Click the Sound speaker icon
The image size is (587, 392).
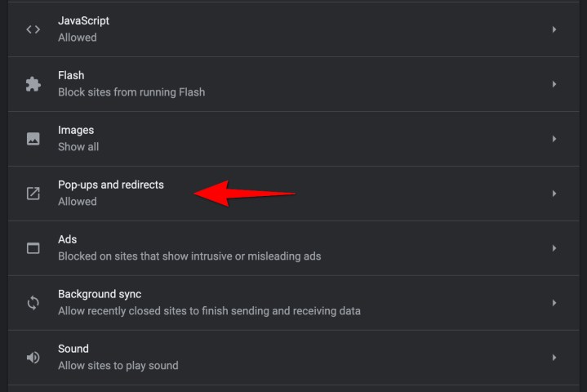(x=33, y=358)
